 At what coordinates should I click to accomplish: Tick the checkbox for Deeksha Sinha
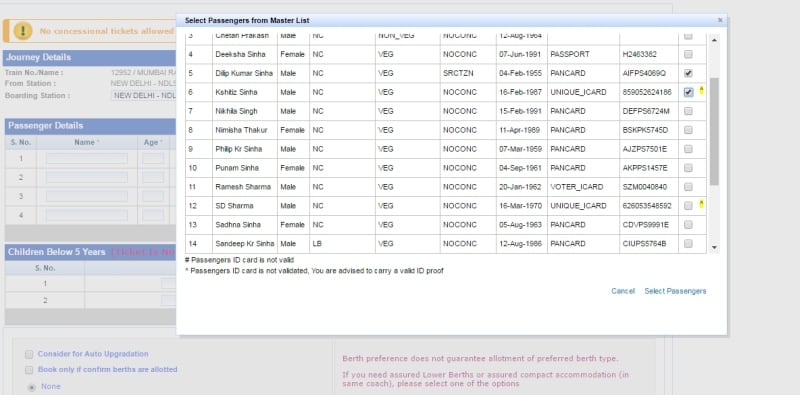point(688,54)
